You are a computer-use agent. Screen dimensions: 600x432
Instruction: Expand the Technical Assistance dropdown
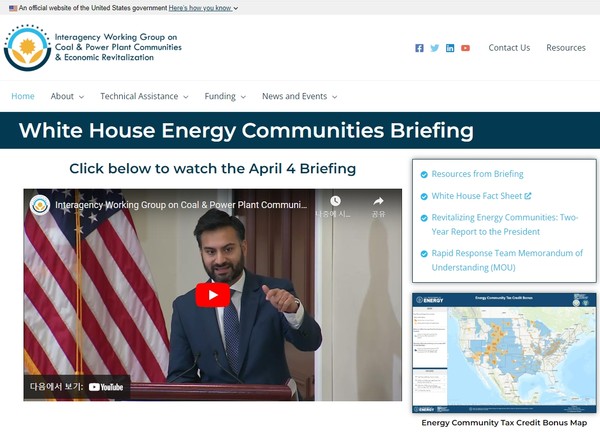[x=144, y=97]
